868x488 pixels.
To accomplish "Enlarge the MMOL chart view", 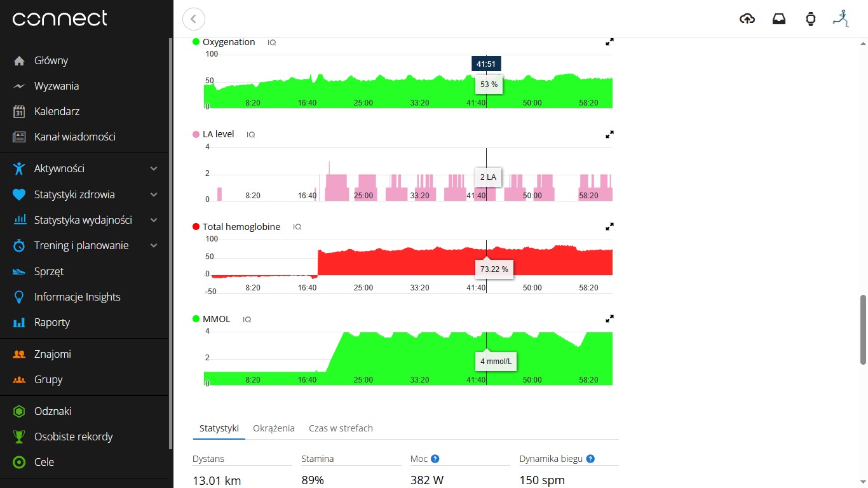I will [x=609, y=319].
